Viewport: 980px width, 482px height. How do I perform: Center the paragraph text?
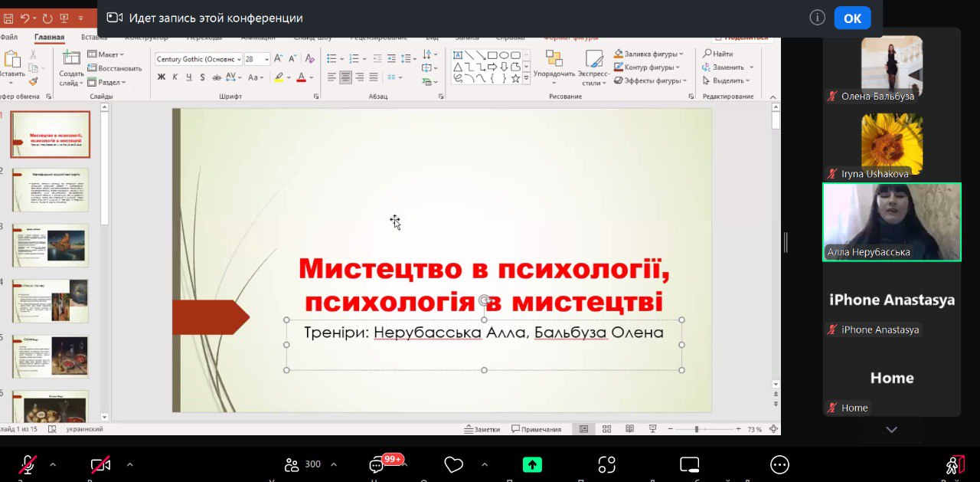pyautogui.click(x=346, y=77)
